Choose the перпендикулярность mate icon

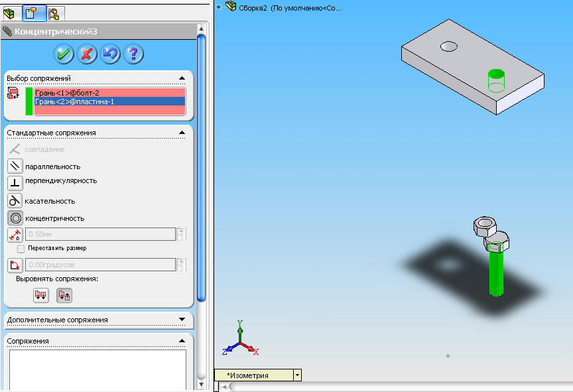point(15,183)
